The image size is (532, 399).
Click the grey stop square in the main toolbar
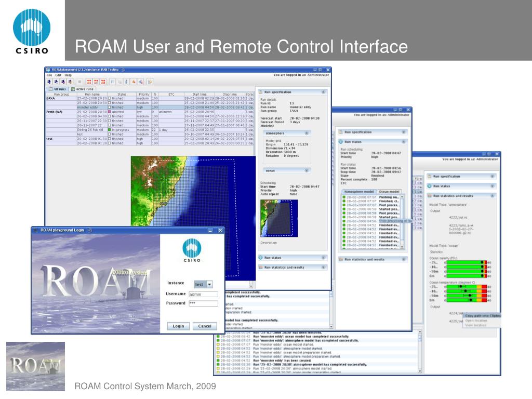[x=79, y=82]
